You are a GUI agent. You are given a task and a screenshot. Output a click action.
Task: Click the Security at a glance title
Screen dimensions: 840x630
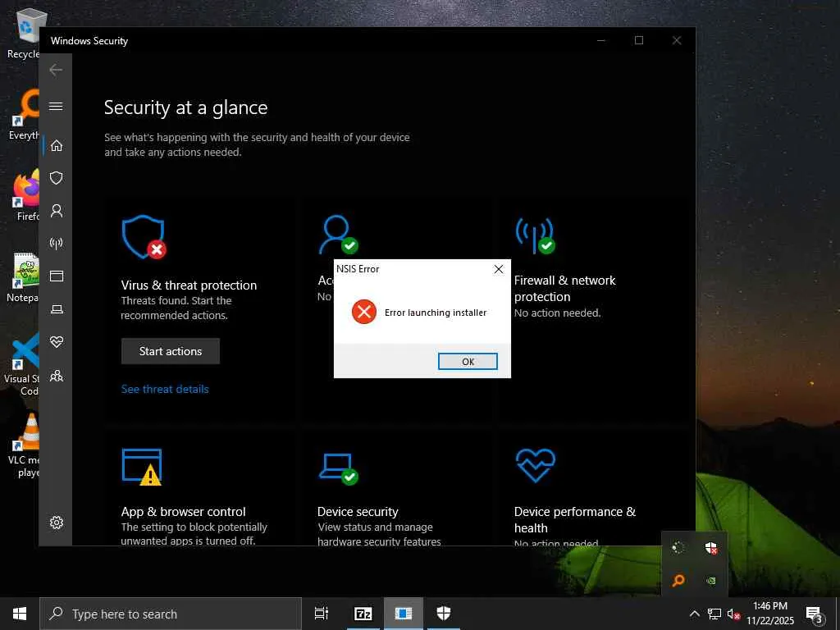tap(186, 107)
